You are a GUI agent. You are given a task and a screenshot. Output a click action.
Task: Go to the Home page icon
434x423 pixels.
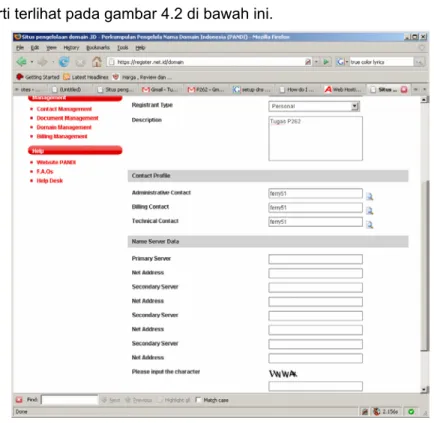[97, 62]
